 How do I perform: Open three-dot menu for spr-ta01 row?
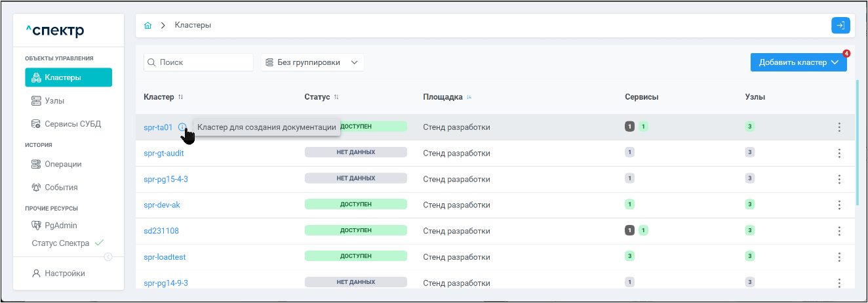click(839, 127)
